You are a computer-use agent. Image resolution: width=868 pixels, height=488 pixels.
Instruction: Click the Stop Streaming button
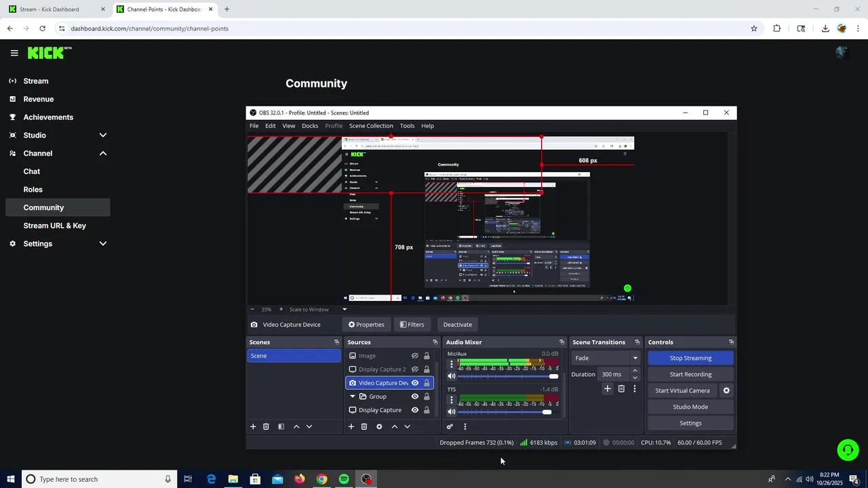pos(690,358)
